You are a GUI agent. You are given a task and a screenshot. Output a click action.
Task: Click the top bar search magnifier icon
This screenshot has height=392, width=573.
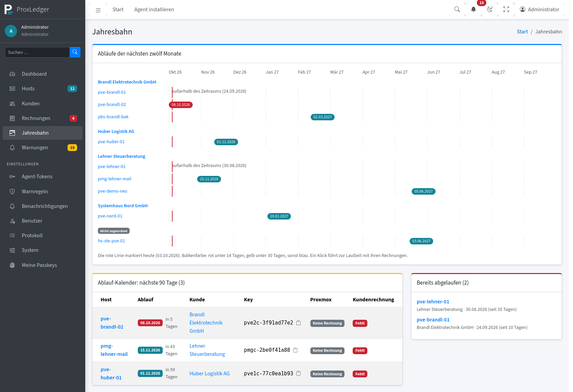(457, 10)
